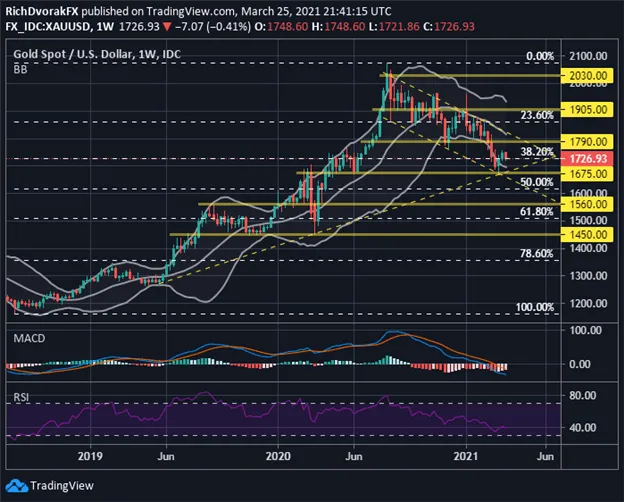Select the −7.07 (−0.41%) change text
Image resolution: width=624 pixels, height=502 pixels.
click(213, 27)
